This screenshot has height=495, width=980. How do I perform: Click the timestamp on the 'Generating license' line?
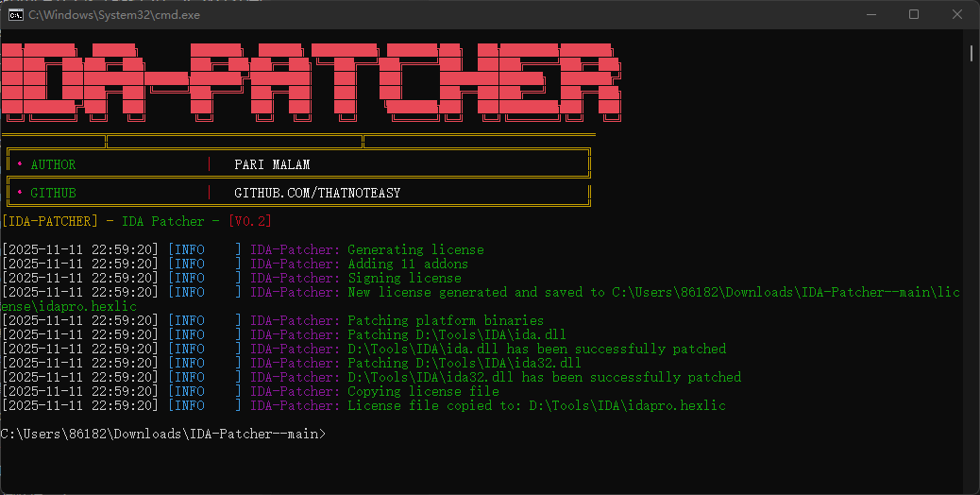pos(80,249)
